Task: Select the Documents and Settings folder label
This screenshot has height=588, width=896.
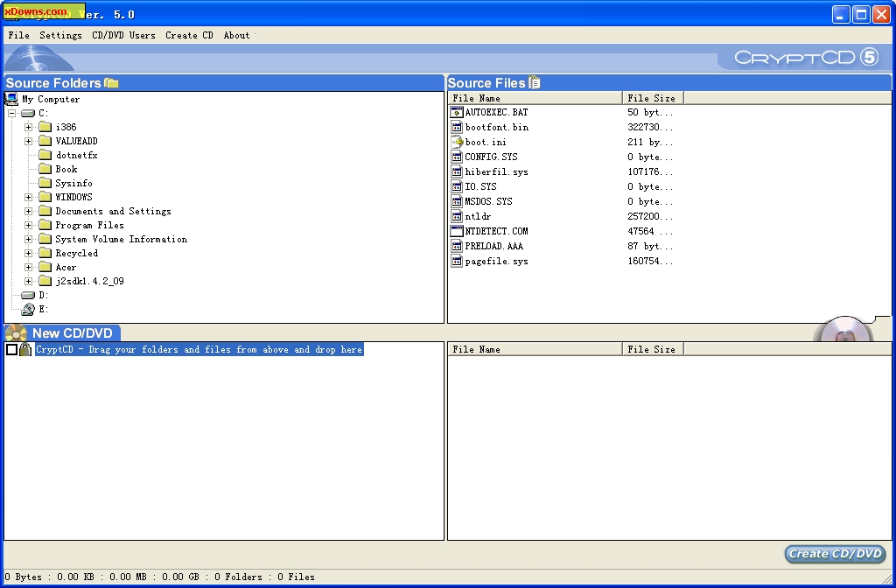Action: coord(113,212)
